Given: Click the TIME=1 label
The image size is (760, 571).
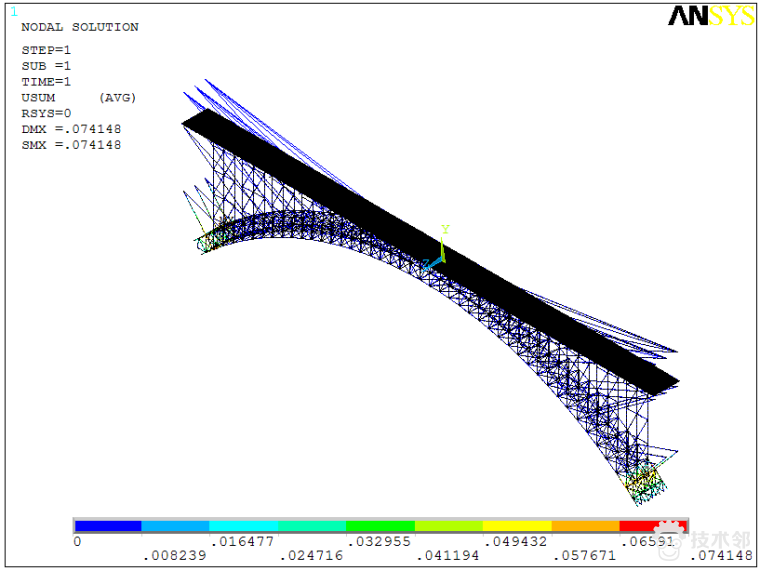Looking at the screenshot, I should click(x=46, y=82).
